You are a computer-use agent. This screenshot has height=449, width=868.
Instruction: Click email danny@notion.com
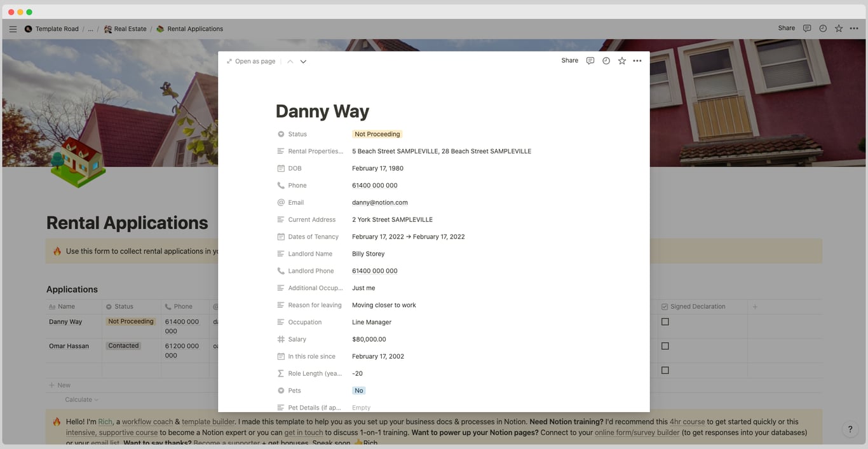pyautogui.click(x=380, y=203)
